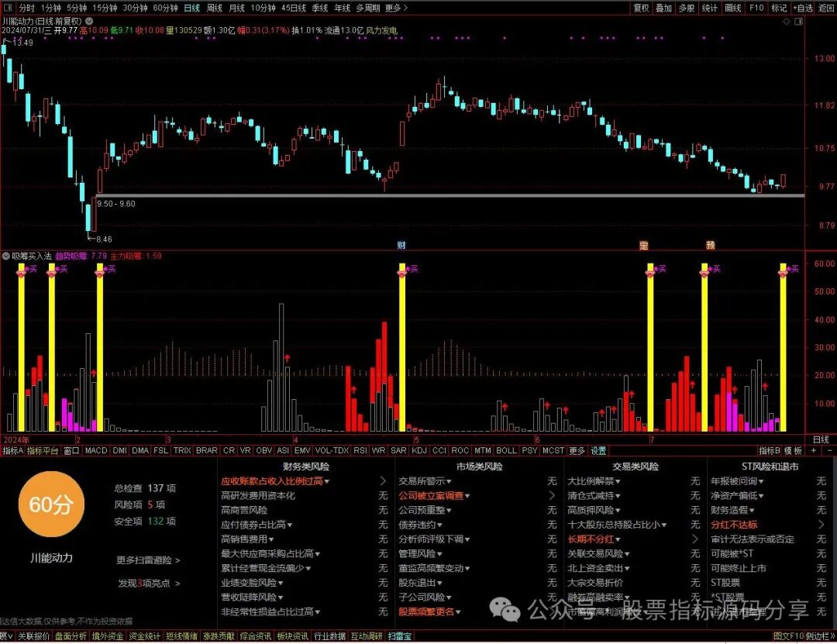Open indicator 设置 settings
Image resolution: width=837 pixels, height=644 pixels.
[598, 451]
